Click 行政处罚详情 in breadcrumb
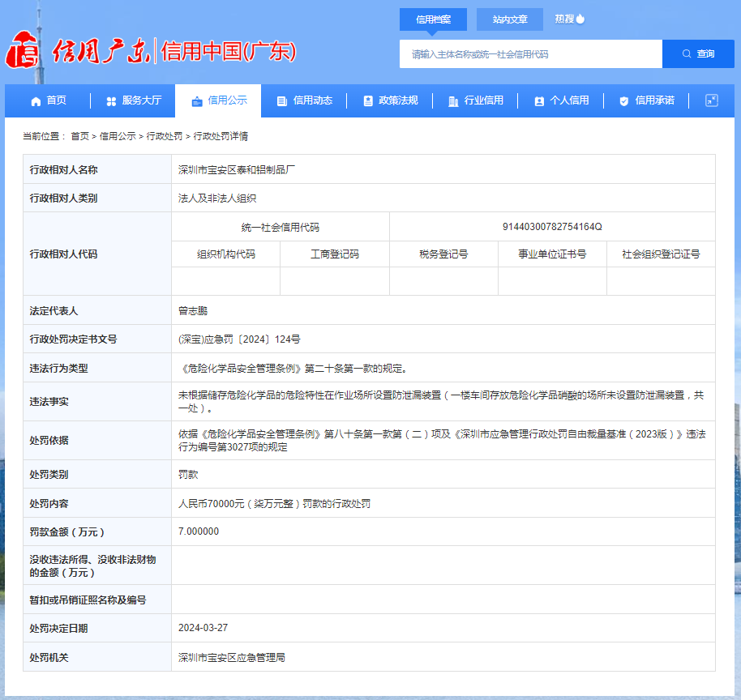 point(221,136)
